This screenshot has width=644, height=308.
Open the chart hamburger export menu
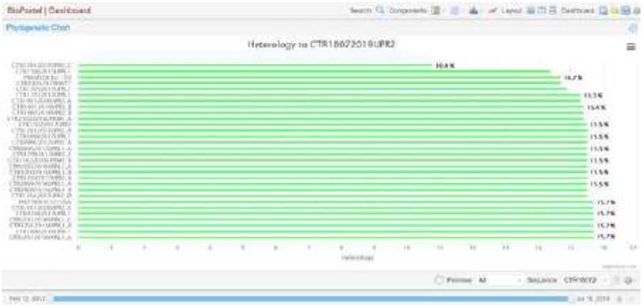pyautogui.click(x=631, y=47)
